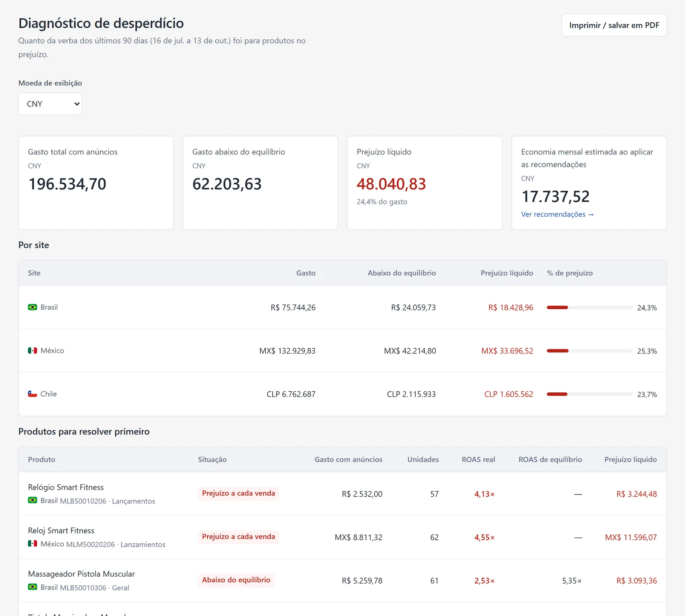
Task: Click Imprimir / salvar em PDF button
Action: point(614,25)
